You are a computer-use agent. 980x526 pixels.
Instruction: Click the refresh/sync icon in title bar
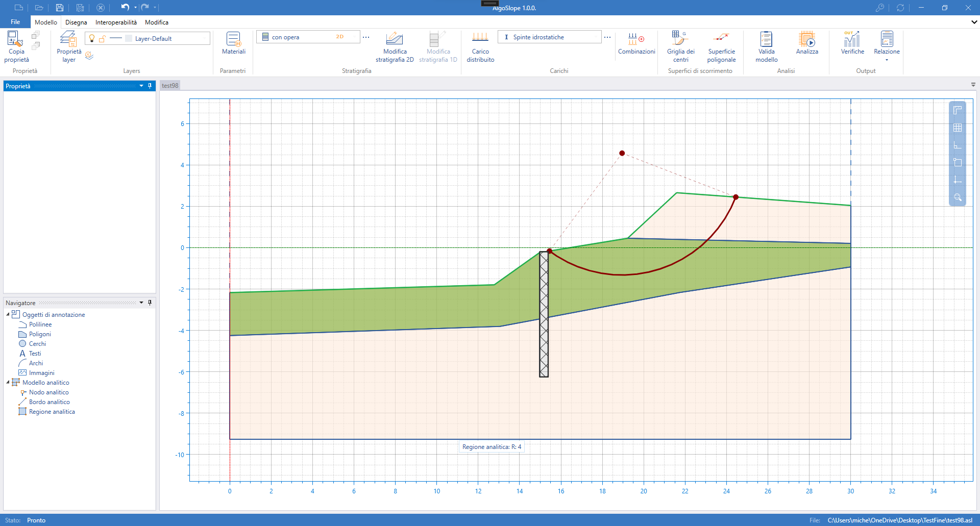coord(900,8)
